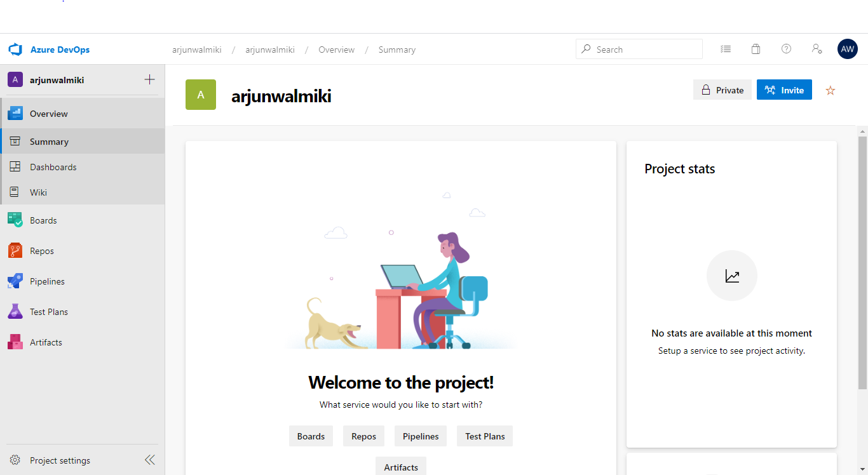The width and height of the screenshot is (868, 475).
Task: Open the Marketplace shopping bag icon
Action: pyautogui.click(x=756, y=49)
